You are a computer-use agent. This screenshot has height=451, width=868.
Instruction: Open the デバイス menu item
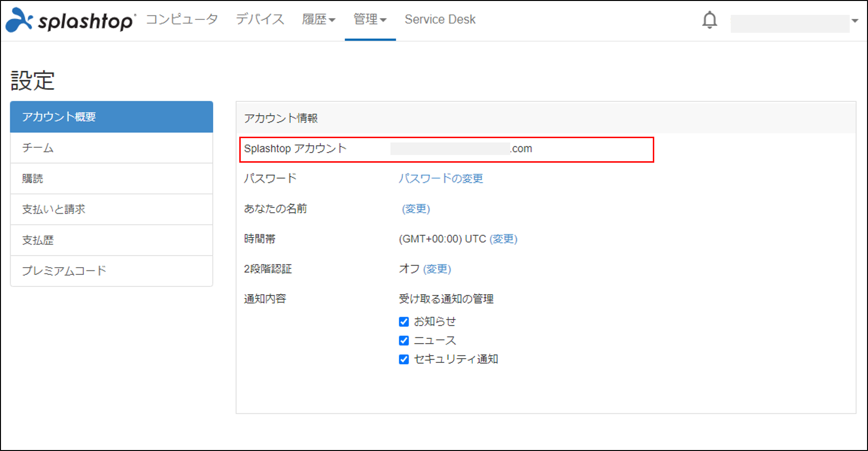[260, 20]
